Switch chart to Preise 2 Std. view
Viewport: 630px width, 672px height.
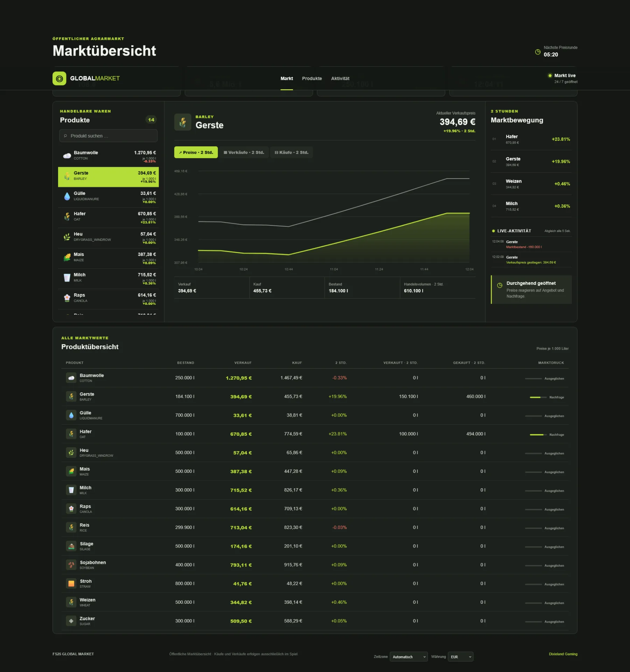[x=196, y=152]
